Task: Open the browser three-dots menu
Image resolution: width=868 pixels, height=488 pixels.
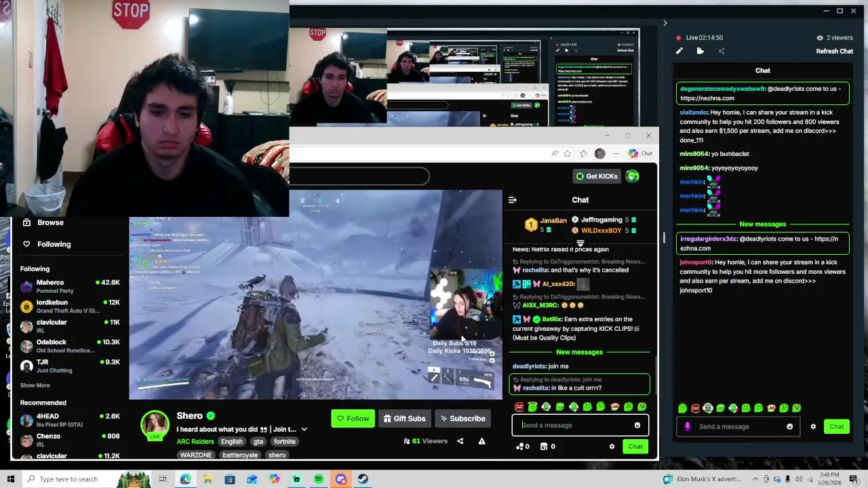Action: pos(616,154)
